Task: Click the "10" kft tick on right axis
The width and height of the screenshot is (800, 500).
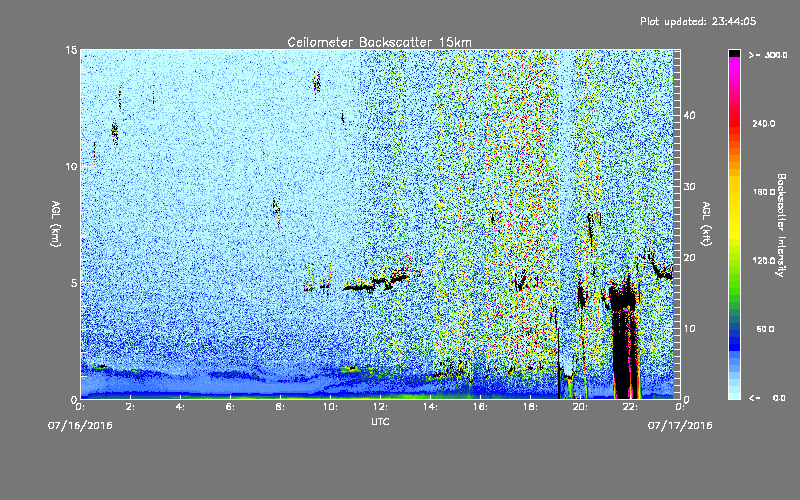Action: point(689,328)
